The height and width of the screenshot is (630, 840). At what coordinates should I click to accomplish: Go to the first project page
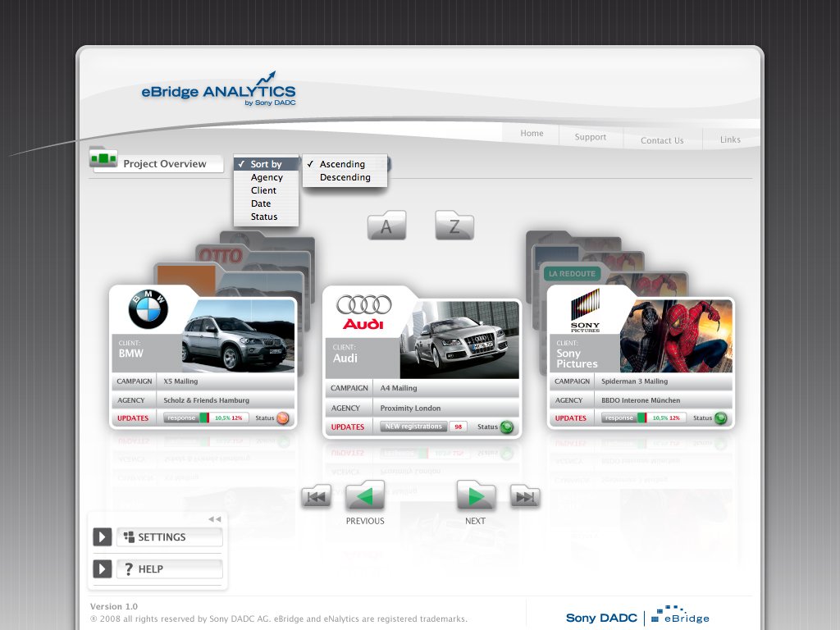316,495
